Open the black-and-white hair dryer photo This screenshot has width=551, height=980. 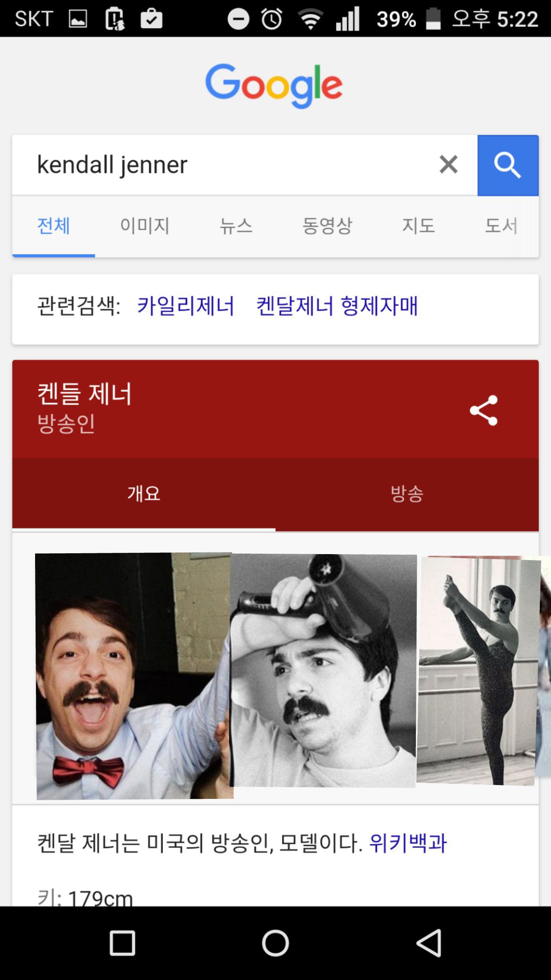[x=323, y=671]
